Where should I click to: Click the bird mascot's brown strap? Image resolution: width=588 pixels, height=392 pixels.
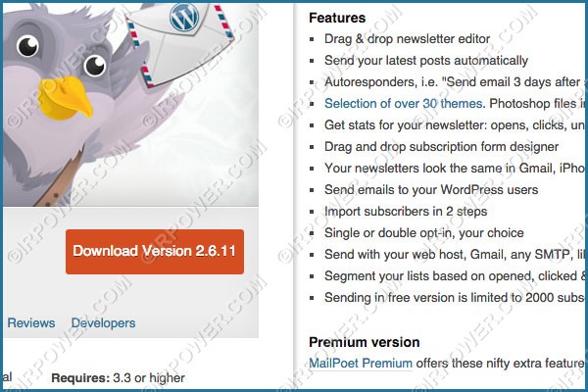point(64,180)
